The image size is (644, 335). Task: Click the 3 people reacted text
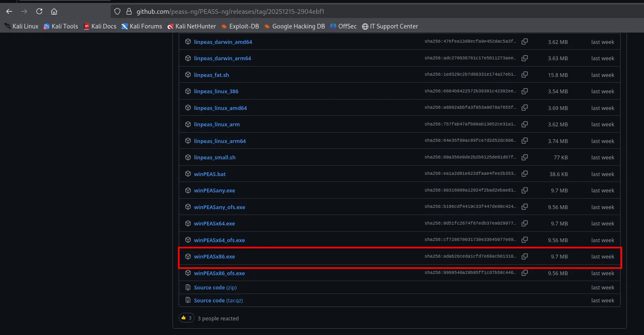coord(218,318)
